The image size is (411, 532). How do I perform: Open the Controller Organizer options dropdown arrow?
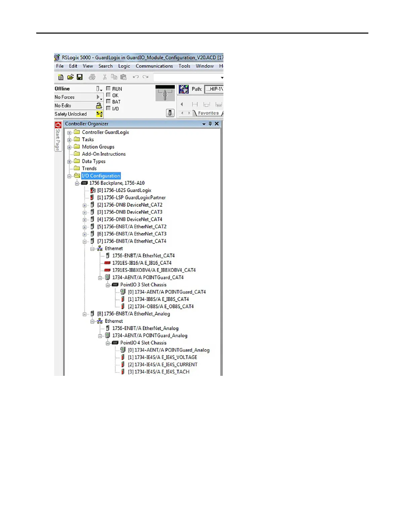[x=204, y=124]
